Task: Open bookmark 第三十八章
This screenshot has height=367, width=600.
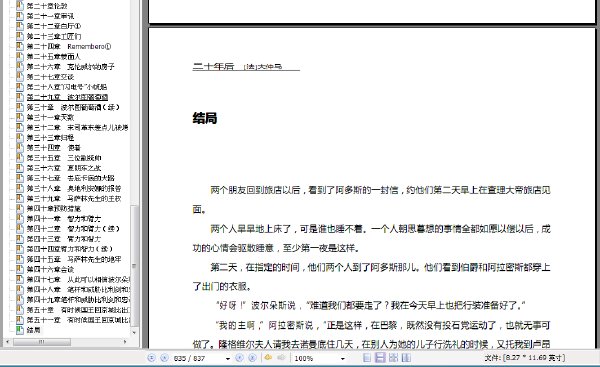Action: (74, 188)
